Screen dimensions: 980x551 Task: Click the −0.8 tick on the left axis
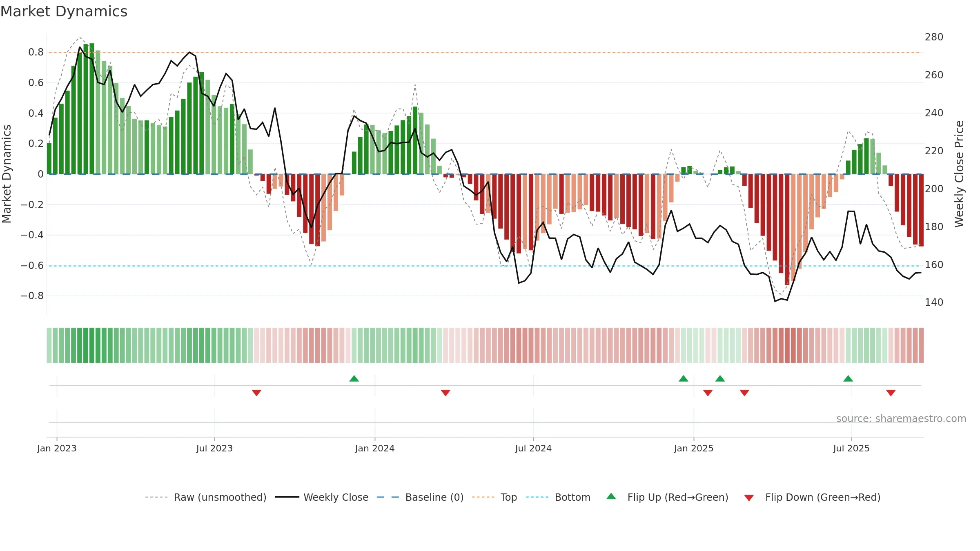click(x=32, y=296)
